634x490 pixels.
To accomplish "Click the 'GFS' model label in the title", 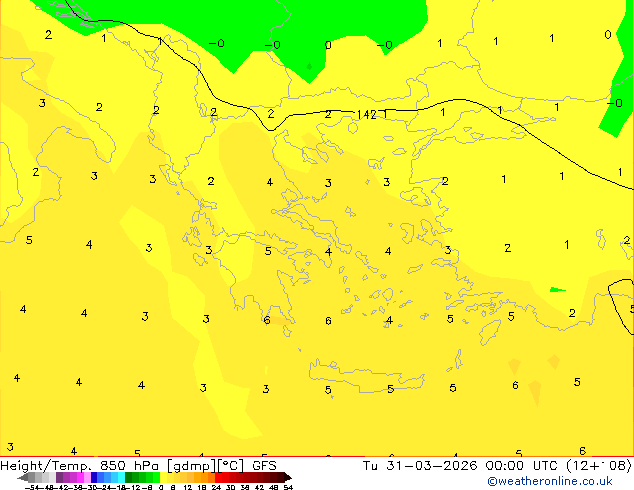I will pyautogui.click(x=264, y=466).
